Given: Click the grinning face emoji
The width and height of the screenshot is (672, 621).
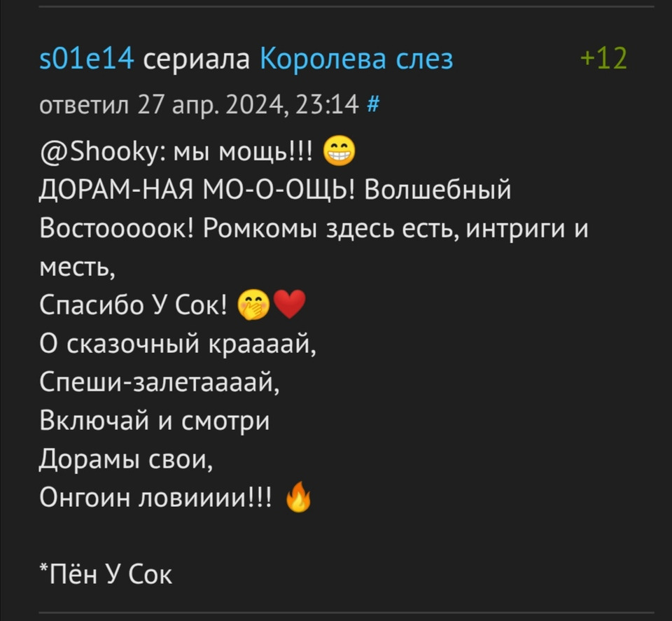Looking at the screenshot, I should pyautogui.click(x=339, y=151).
